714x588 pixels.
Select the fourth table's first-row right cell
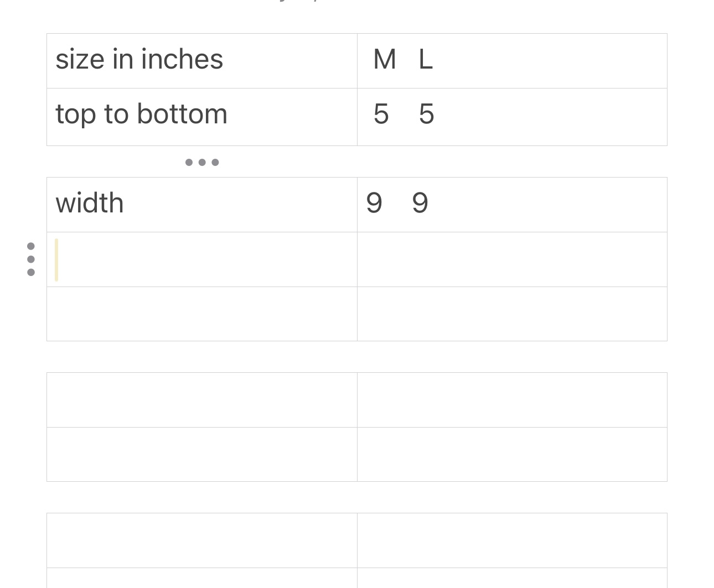click(512, 540)
